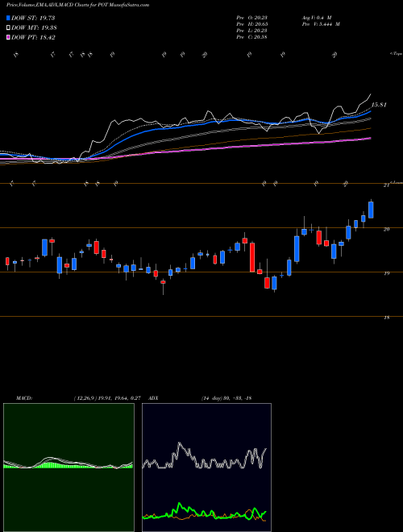Click MACD values '(12,26,9) 19.91, 19.64, 0.27'
Image resolution: width=403 pixels, height=532 pixels.
point(107,398)
